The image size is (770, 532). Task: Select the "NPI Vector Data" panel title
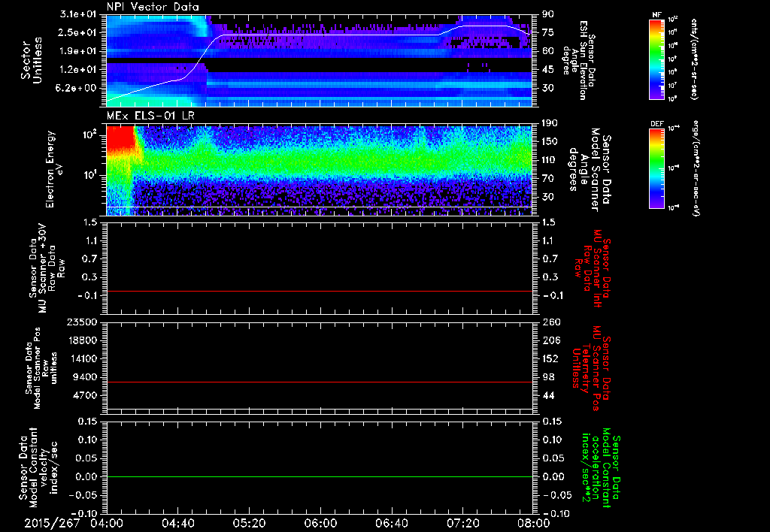153,7
